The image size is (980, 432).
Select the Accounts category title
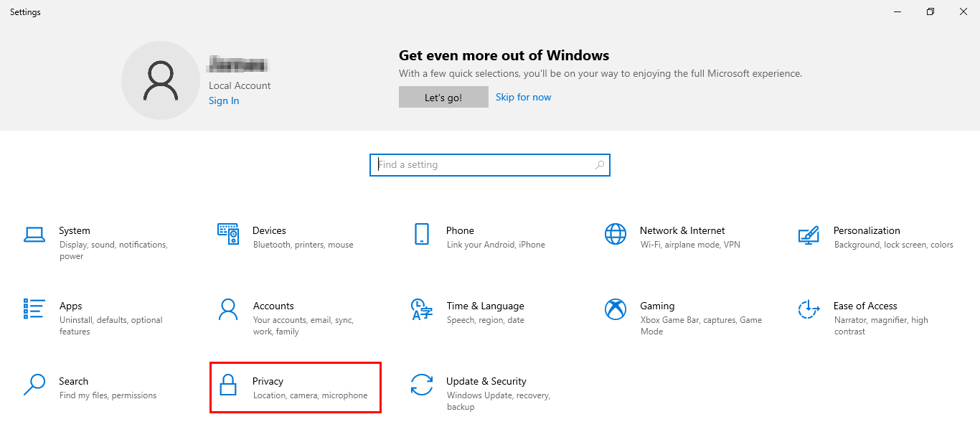[x=273, y=306]
